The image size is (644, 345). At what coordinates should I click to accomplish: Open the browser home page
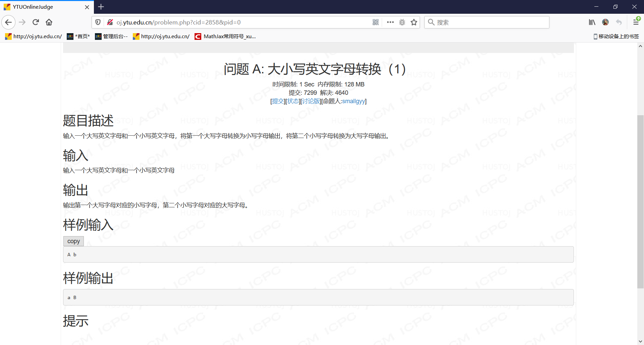pos(49,22)
